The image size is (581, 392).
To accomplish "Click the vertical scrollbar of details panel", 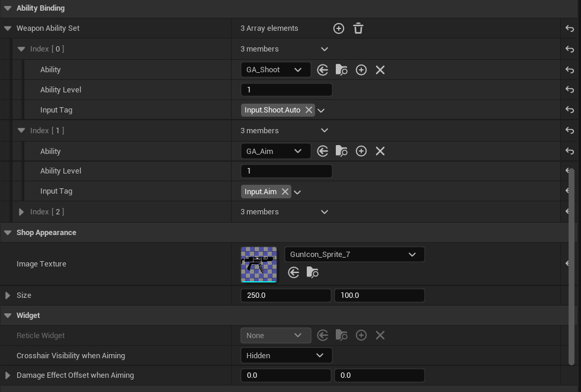I will point(572,266).
